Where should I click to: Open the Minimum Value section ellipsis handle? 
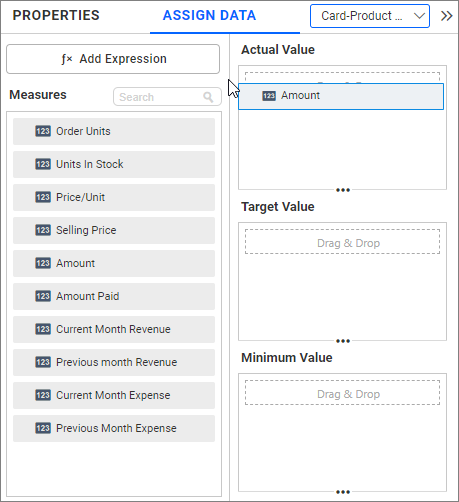click(343, 492)
